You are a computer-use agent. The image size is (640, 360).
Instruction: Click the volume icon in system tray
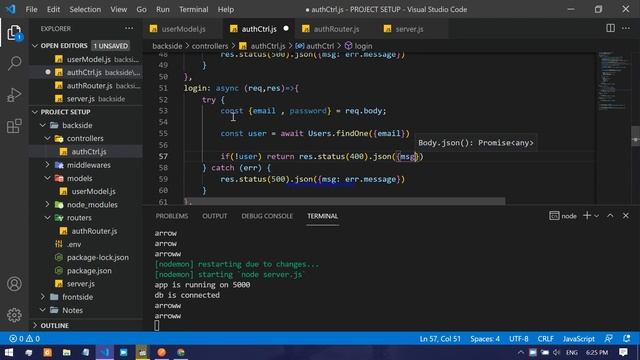(x=557, y=352)
